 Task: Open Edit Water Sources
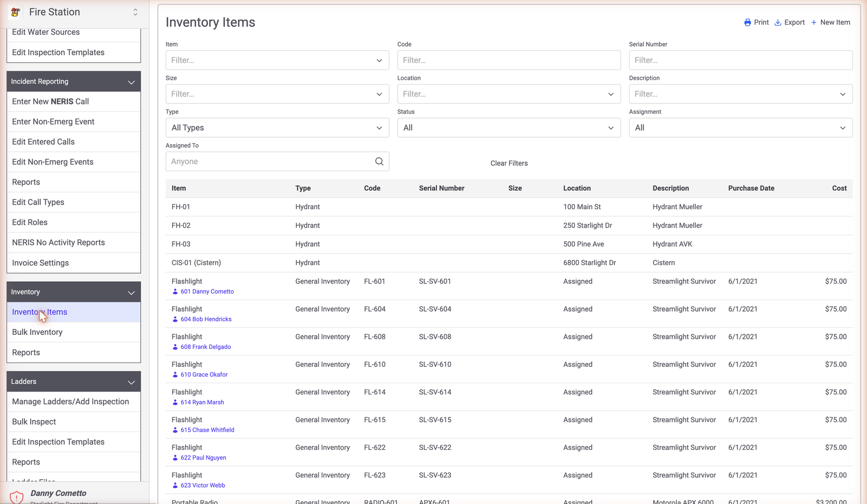click(x=74, y=33)
